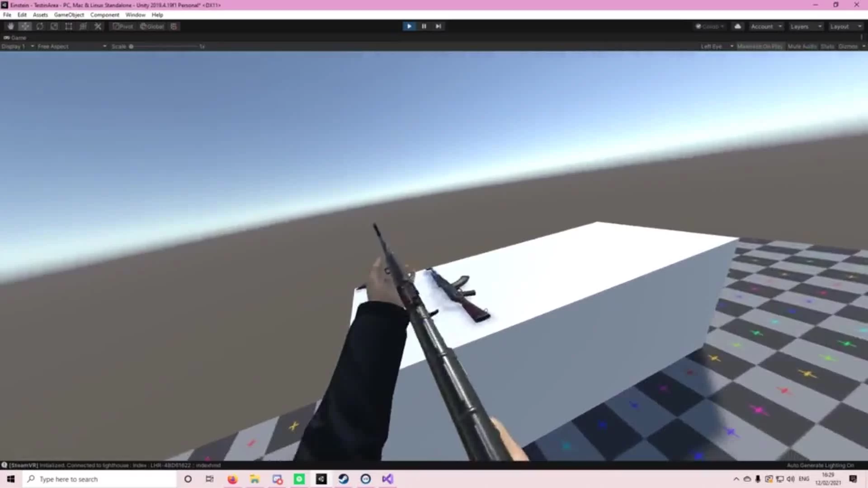Click the Stats button
868x488 pixels.
click(827, 47)
